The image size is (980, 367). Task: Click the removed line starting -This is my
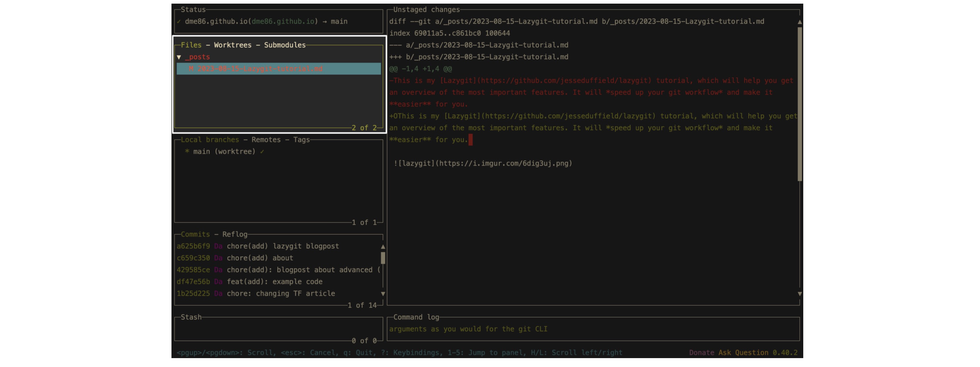[592, 92]
